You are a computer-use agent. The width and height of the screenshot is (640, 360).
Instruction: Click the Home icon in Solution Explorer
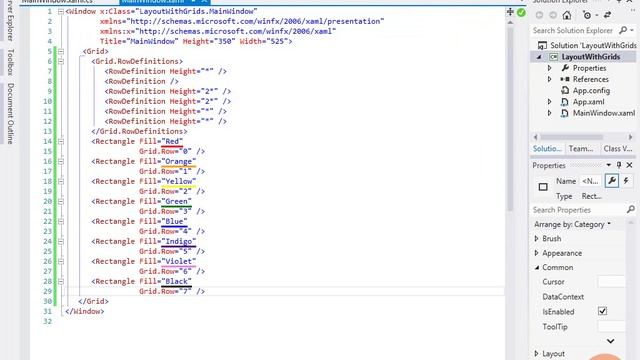[x=567, y=15]
